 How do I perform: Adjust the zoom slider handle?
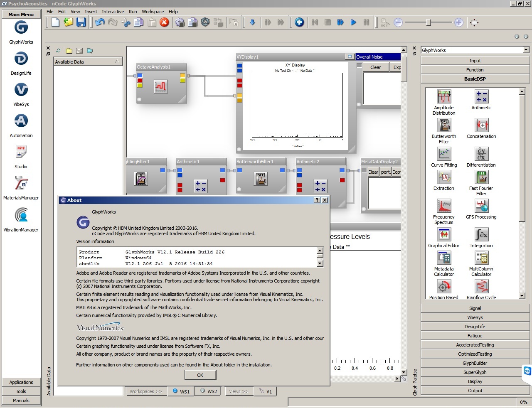pyautogui.click(x=429, y=22)
